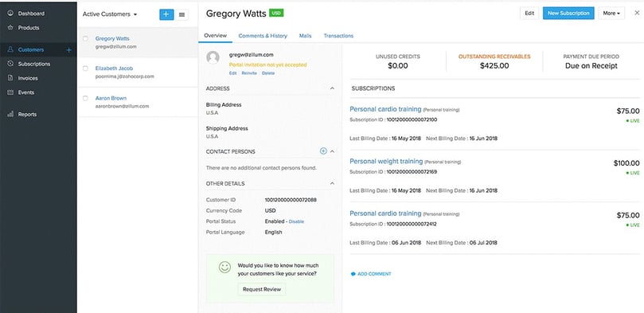644x313 pixels.
Task: Click the New Subscription button
Action: click(568, 14)
